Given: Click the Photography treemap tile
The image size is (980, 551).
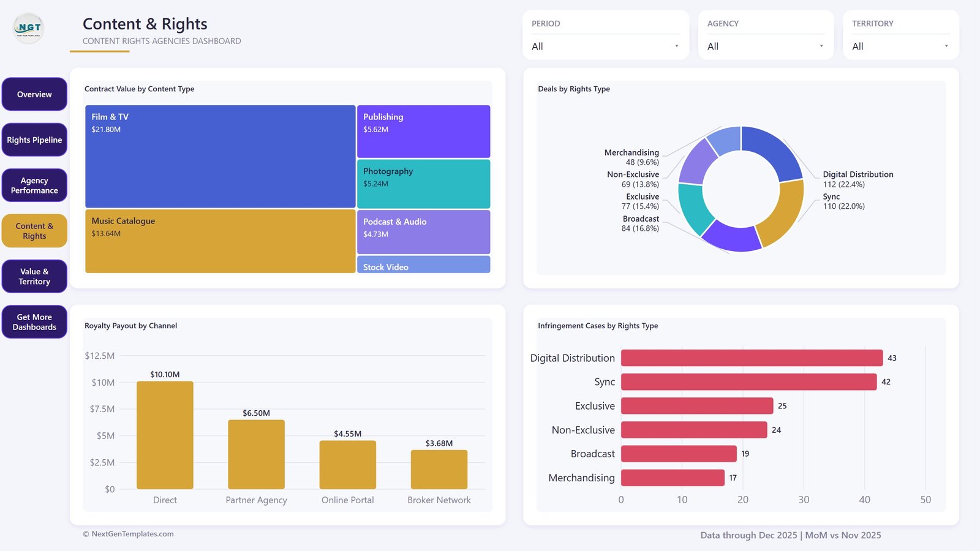Looking at the screenshot, I should click(x=423, y=184).
